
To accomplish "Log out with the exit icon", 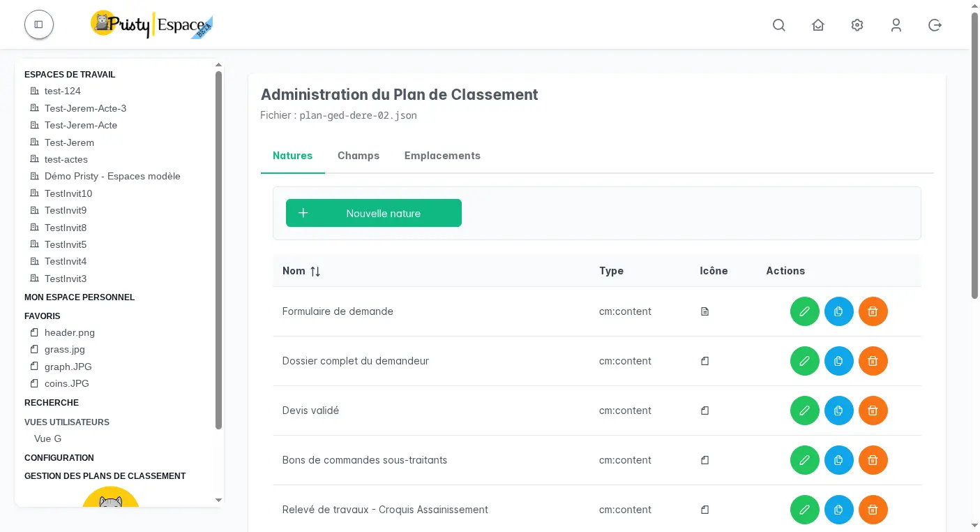I will point(935,24).
